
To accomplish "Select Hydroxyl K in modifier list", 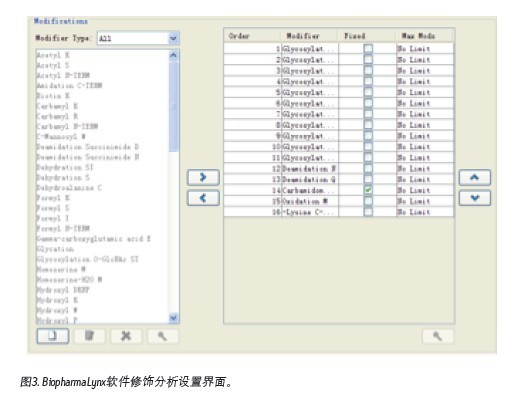I will pos(57,300).
